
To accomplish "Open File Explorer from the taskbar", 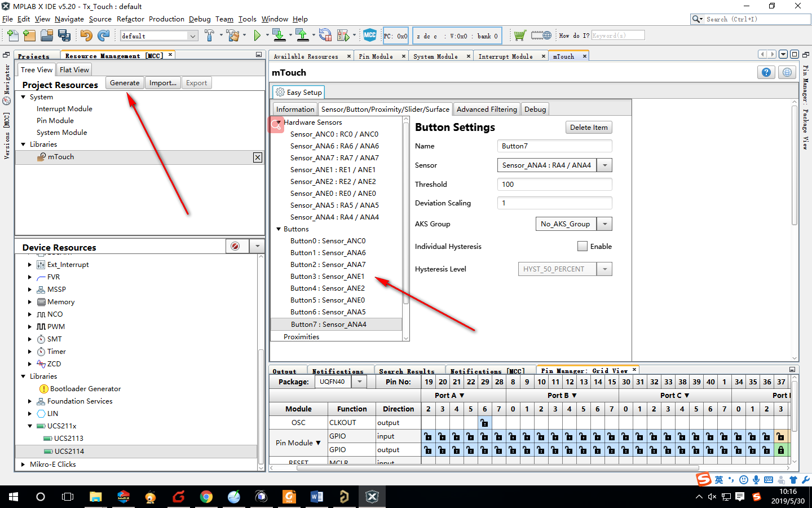I will [96, 497].
